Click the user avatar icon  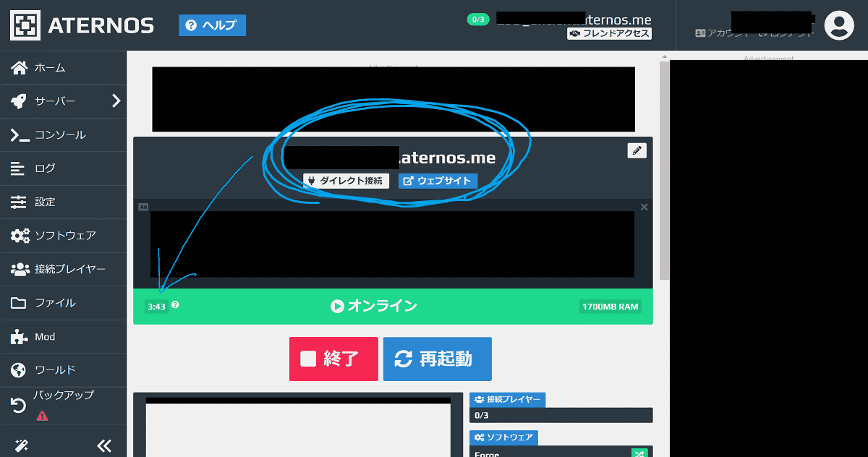[x=839, y=25]
